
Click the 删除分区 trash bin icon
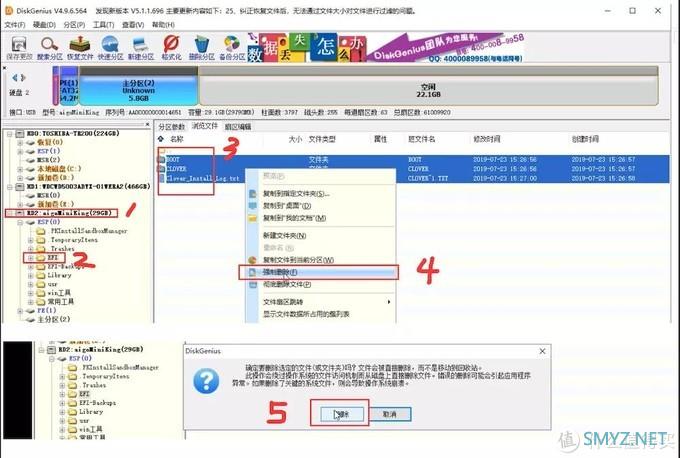click(201, 48)
